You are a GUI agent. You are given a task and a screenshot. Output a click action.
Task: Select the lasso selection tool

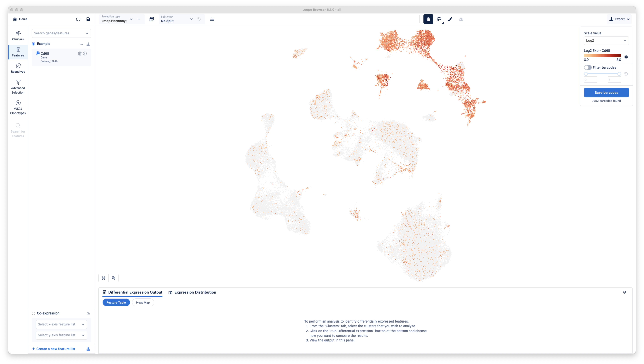[x=439, y=19]
